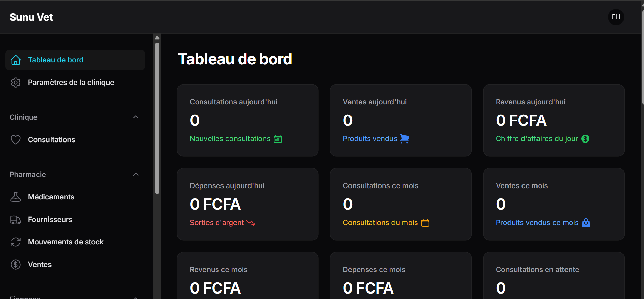Open the Nouvelles consultations link

tap(230, 139)
